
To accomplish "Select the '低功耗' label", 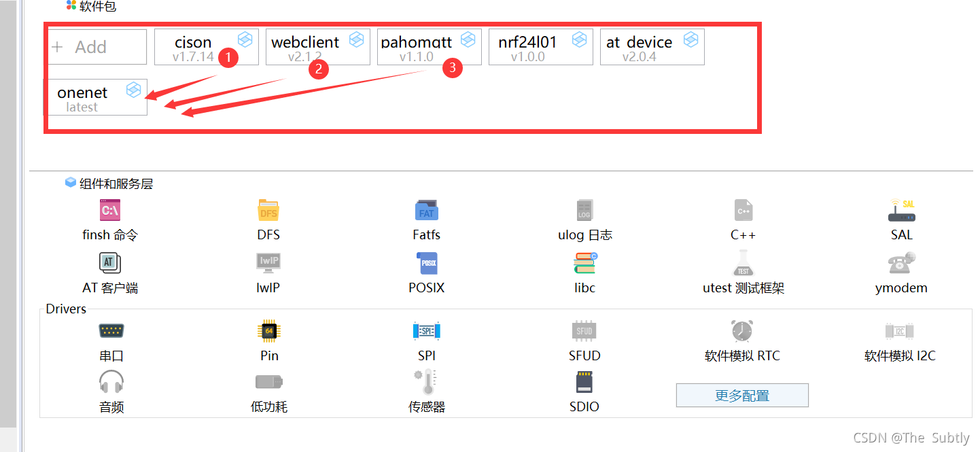I will pos(269,407).
